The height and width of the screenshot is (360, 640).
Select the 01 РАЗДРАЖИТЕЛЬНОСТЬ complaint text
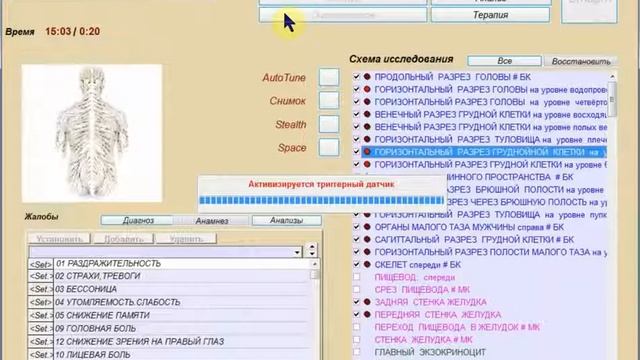pyautogui.click(x=108, y=264)
